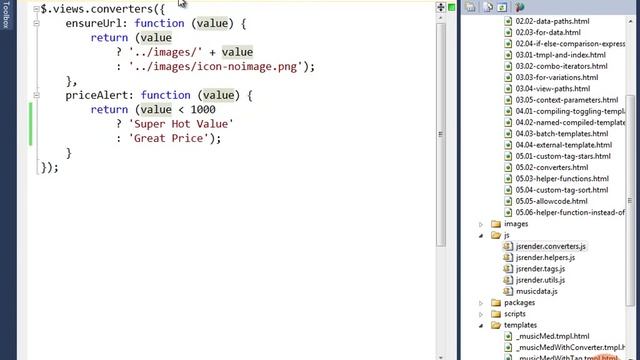This screenshot has width=640, height=360.
Task: Select the packages folder icon
Action: (496, 302)
